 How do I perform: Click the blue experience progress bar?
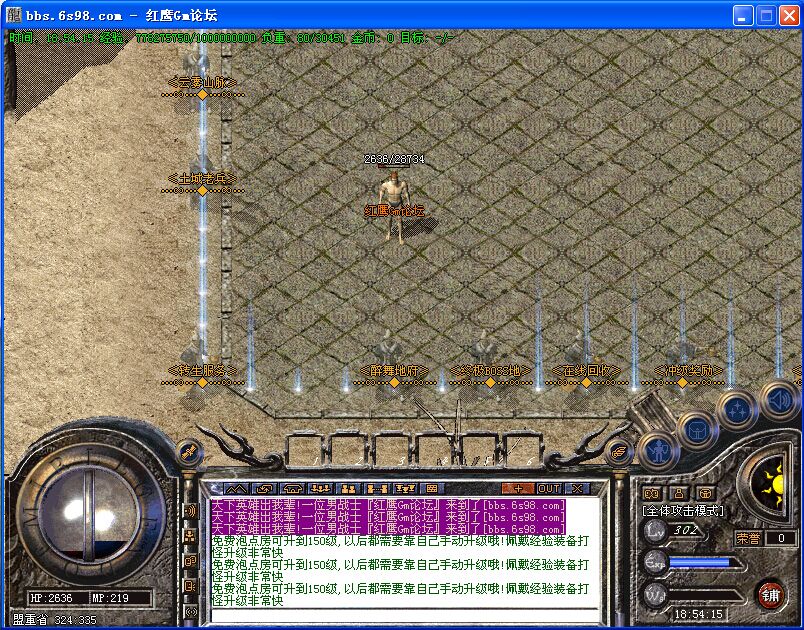pos(700,563)
